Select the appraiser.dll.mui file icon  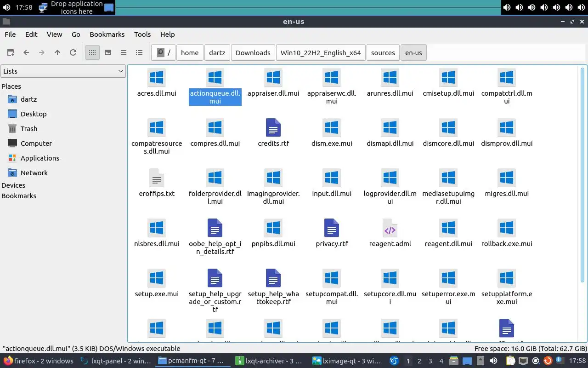tap(273, 77)
